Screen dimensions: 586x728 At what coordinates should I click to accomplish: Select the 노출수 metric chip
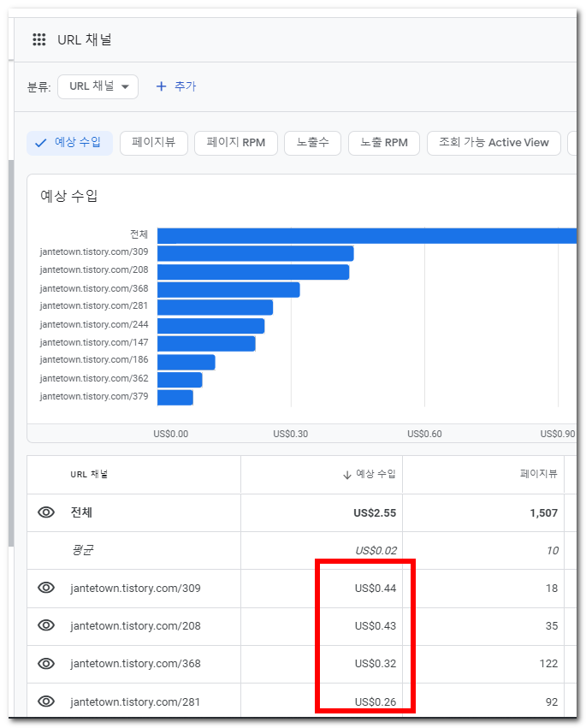coord(312,143)
